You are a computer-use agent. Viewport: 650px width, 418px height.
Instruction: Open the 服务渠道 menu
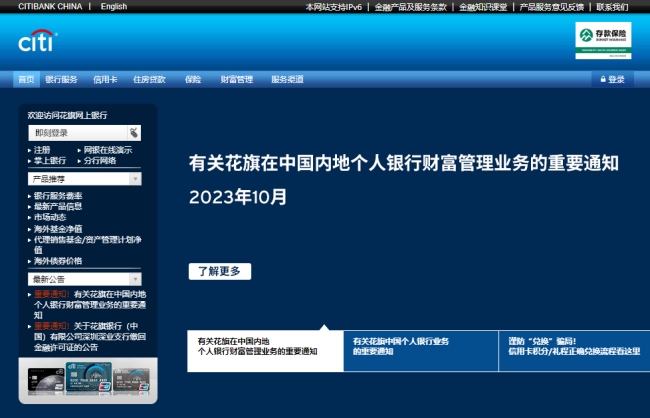point(287,79)
